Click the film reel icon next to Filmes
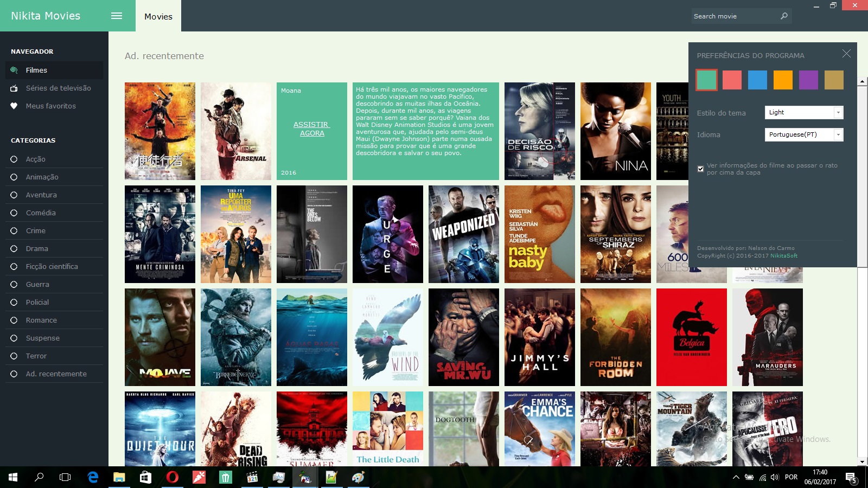The height and width of the screenshot is (488, 868). click(x=14, y=70)
